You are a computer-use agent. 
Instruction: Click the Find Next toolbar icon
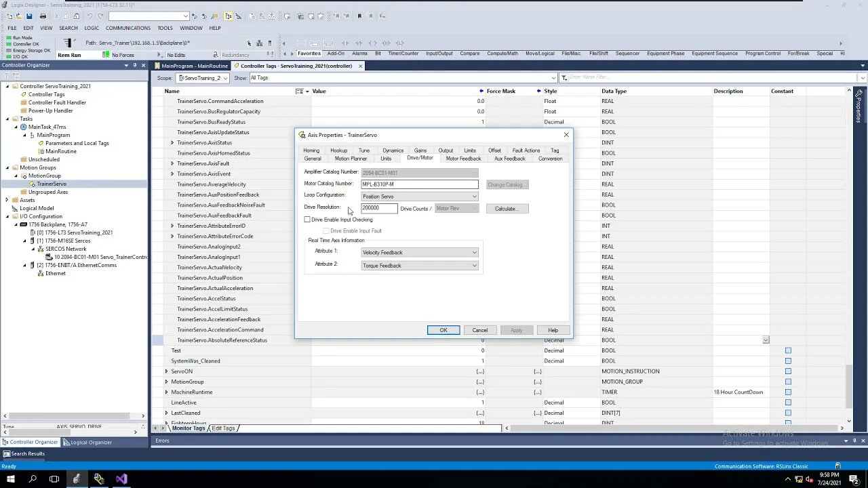click(x=204, y=16)
